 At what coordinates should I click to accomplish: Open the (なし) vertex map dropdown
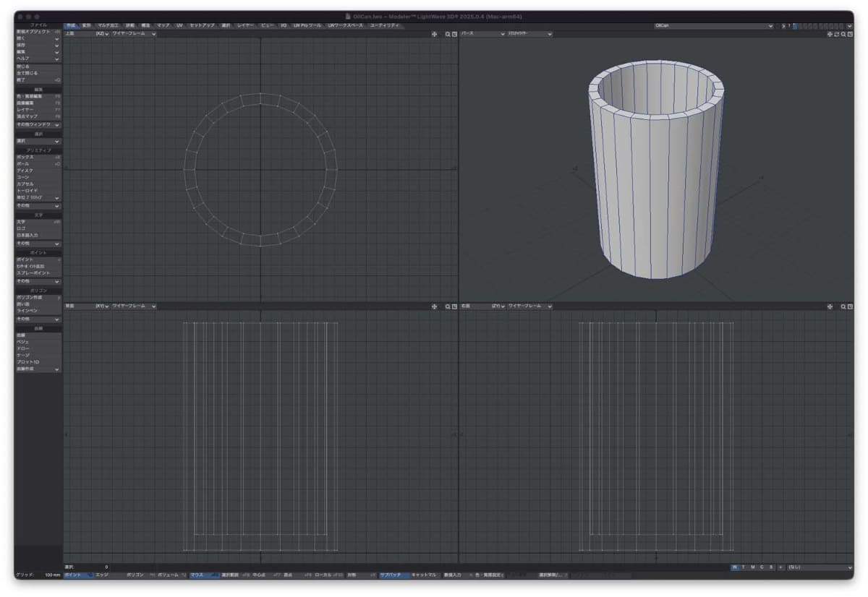820,567
